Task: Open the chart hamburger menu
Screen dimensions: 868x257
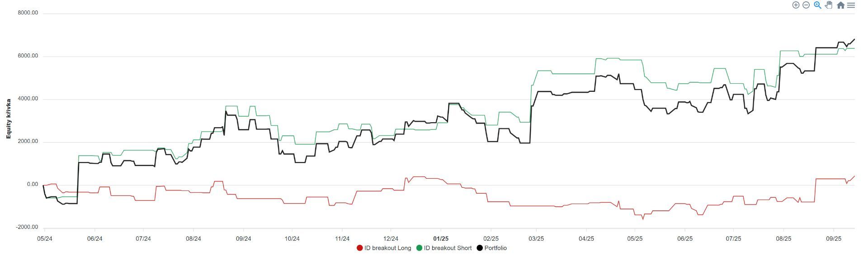Action: coord(851,5)
